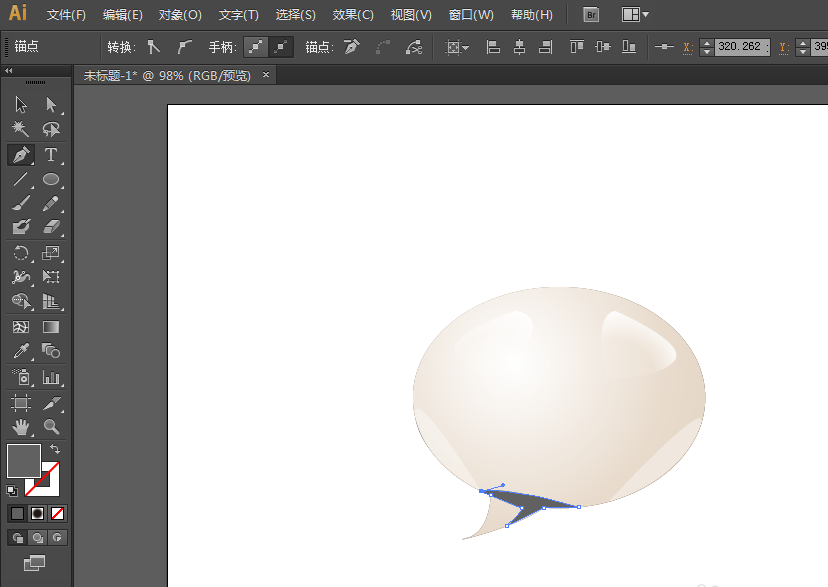The width and height of the screenshot is (828, 587).
Task: Pick the Blend tool
Action: click(x=51, y=351)
